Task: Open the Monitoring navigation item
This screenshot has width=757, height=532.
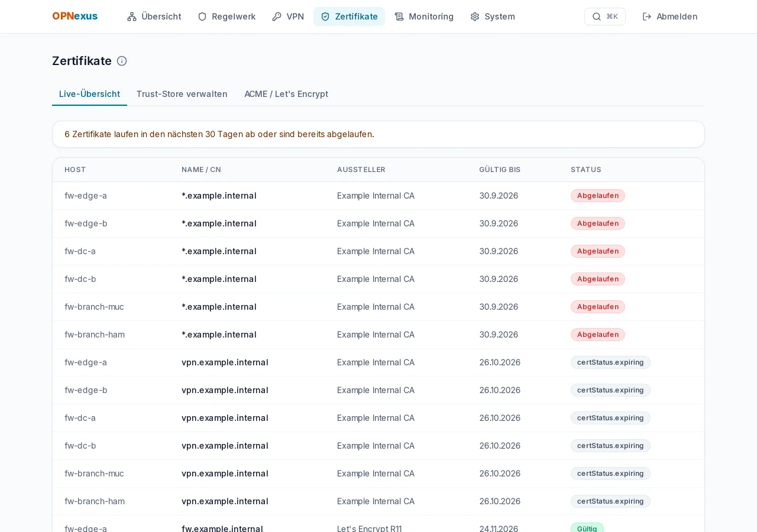Action: [x=424, y=17]
